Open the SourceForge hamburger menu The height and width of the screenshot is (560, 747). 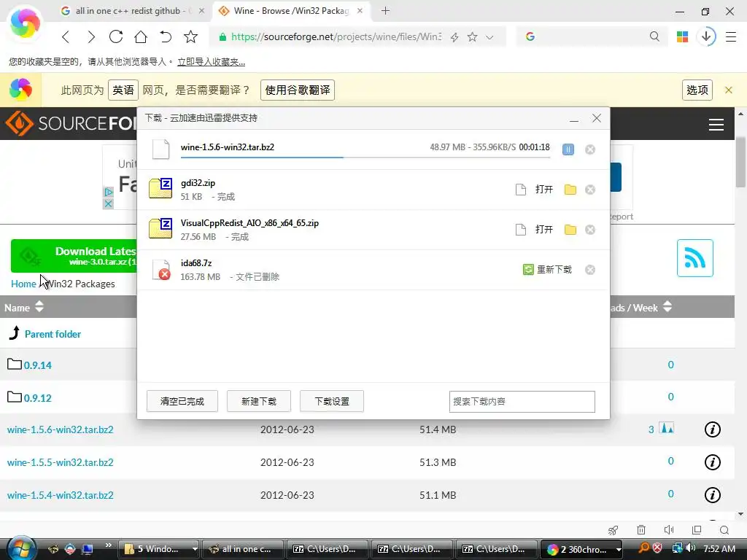(716, 125)
